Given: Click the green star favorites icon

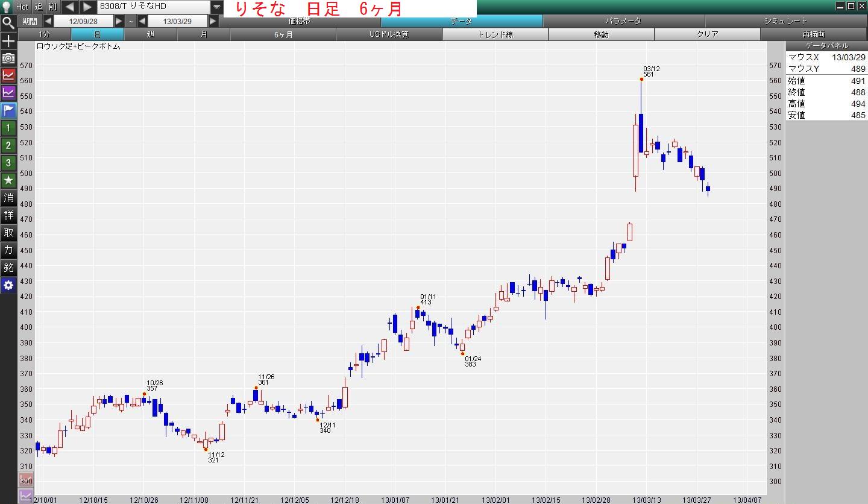Looking at the screenshot, I should [x=8, y=180].
